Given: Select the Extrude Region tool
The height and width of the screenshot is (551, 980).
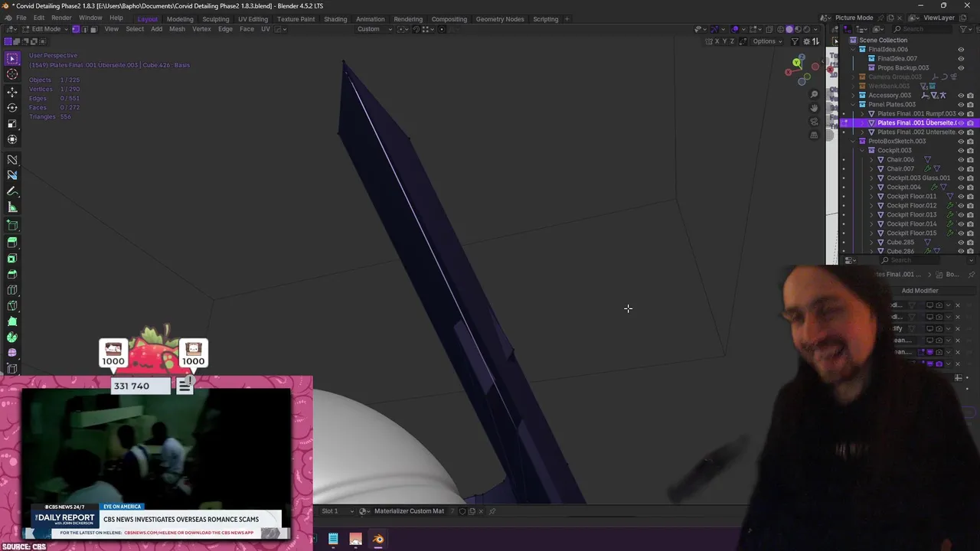Looking at the screenshot, I should pos(12,243).
